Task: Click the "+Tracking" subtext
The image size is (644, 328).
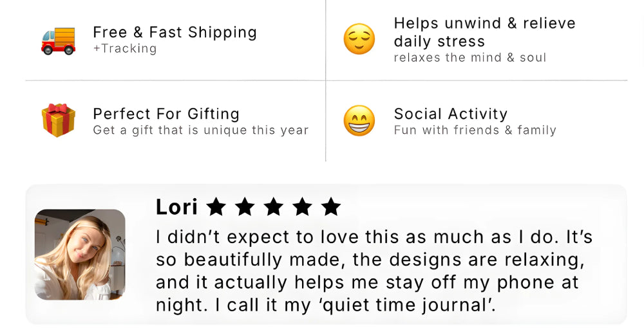Action: [124, 49]
